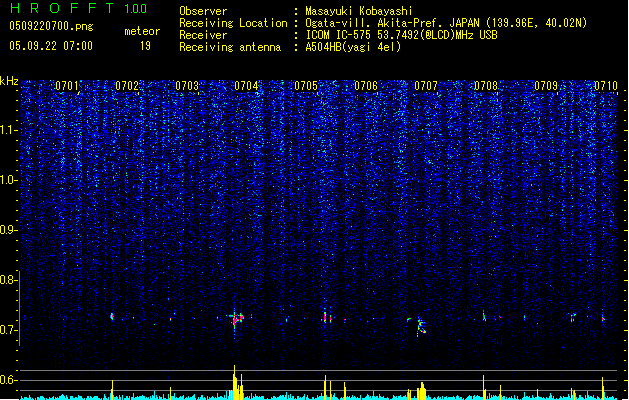Click the HROFFT 1.0.0 title text

coord(79,8)
